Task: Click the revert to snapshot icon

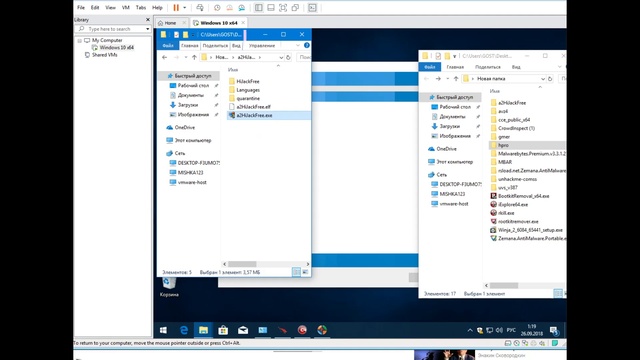Action: [x=229, y=7]
